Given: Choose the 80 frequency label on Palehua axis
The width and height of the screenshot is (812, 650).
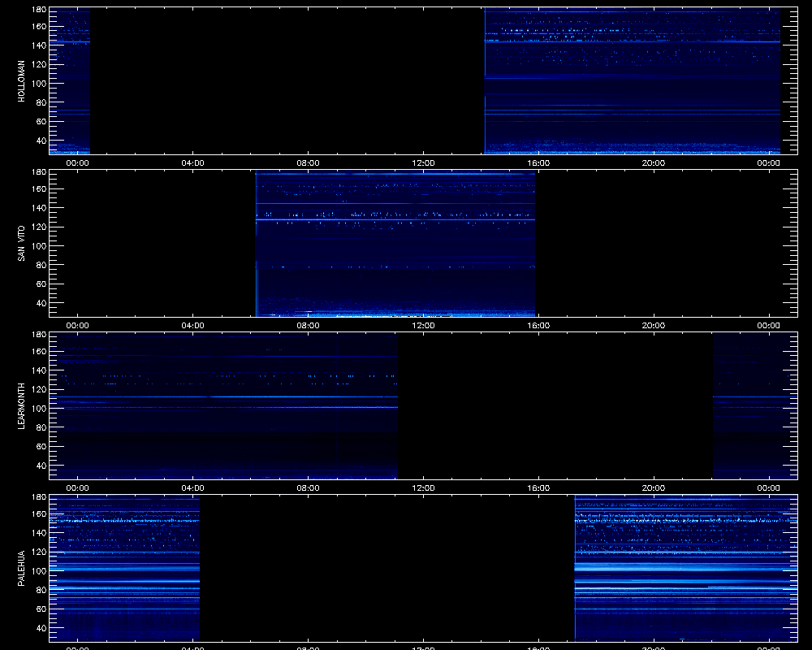Looking at the screenshot, I should [x=41, y=590].
